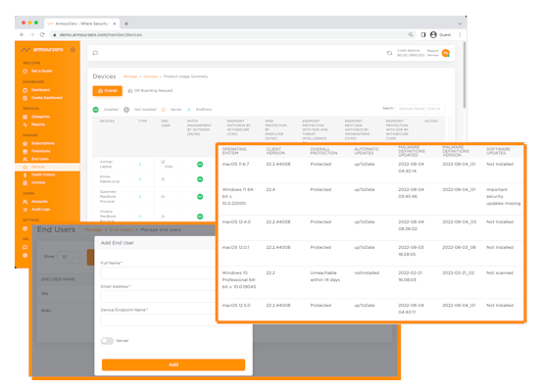Click the address bar search magnifier icon
542x392 pixels.
[x=411, y=34]
